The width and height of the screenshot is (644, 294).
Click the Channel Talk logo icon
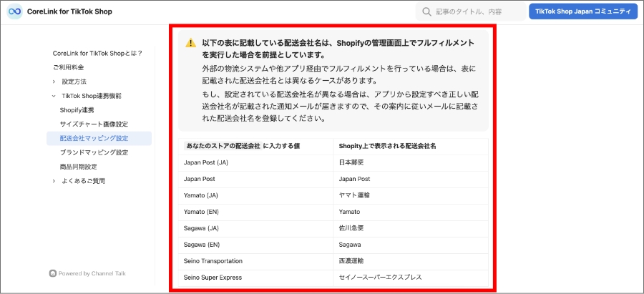coord(52,273)
